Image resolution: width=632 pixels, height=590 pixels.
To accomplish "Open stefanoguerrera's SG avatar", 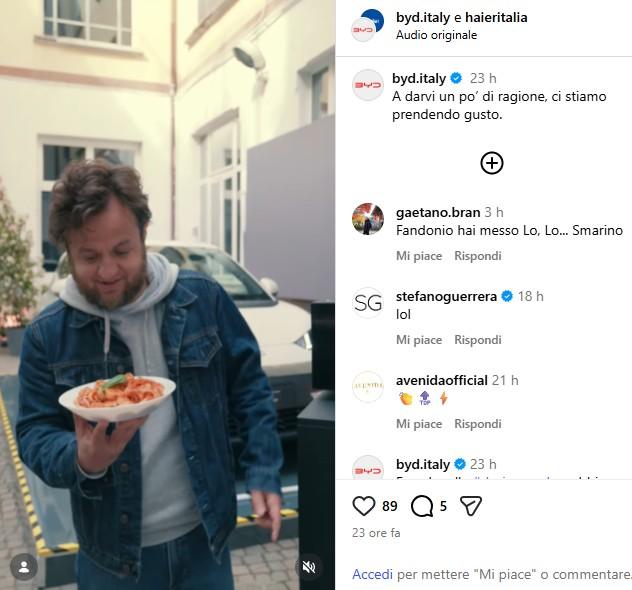I will [368, 302].
